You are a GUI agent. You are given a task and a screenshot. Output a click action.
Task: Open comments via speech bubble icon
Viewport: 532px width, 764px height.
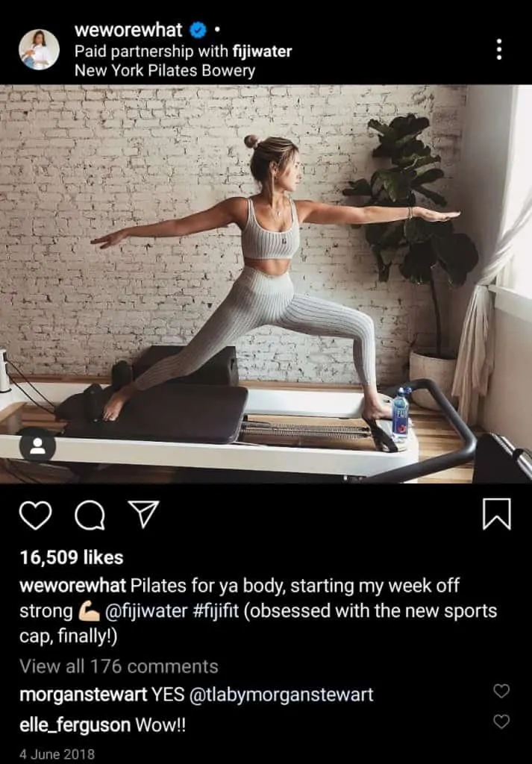[x=90, y=515]
